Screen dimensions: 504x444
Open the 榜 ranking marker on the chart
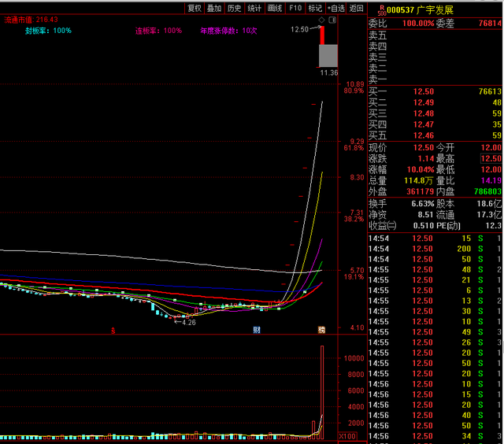point(321,330)
